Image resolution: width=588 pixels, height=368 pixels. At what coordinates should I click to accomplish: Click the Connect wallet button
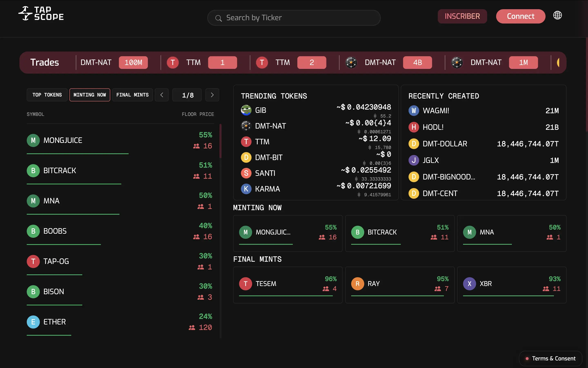[520, 16]
